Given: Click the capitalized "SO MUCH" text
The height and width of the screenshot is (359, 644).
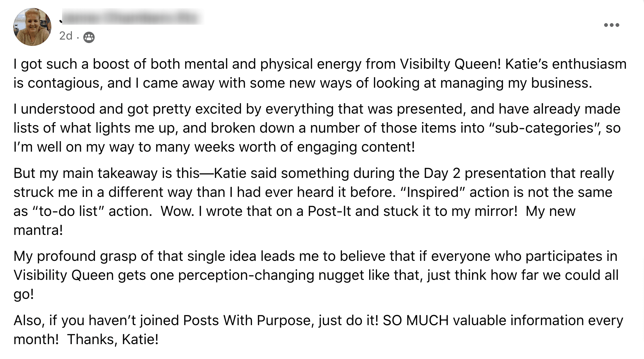Looking at the screenshot, I should [416, 320].
